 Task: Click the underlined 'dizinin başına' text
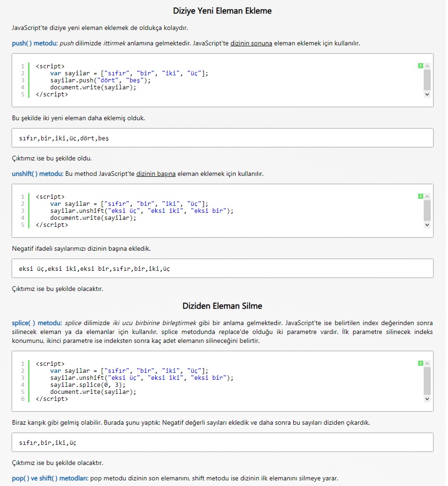(x=156, y=174)
